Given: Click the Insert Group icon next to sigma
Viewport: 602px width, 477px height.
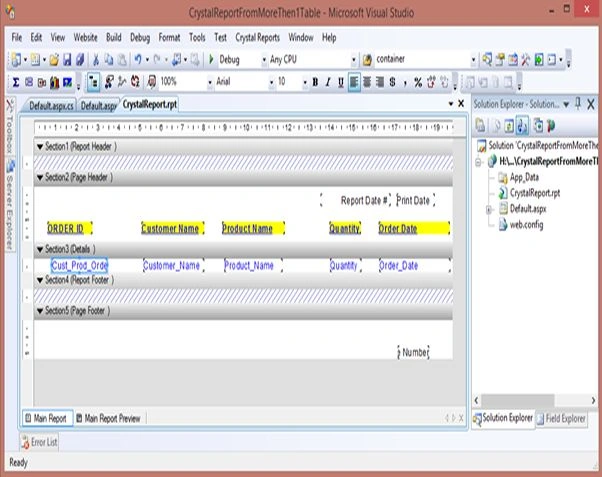Looking at the screenshot, I should point(29,82).
